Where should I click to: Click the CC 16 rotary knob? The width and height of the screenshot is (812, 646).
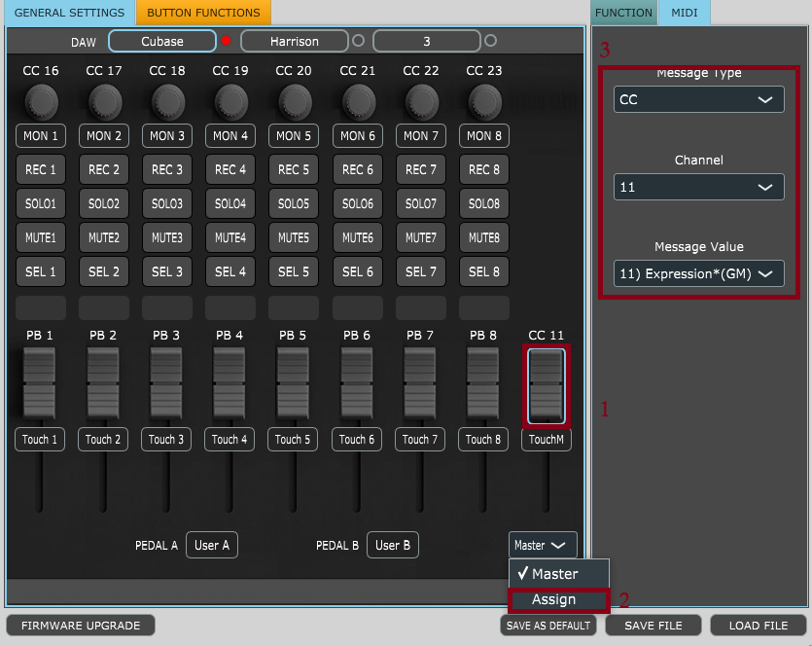coord(41,102)
